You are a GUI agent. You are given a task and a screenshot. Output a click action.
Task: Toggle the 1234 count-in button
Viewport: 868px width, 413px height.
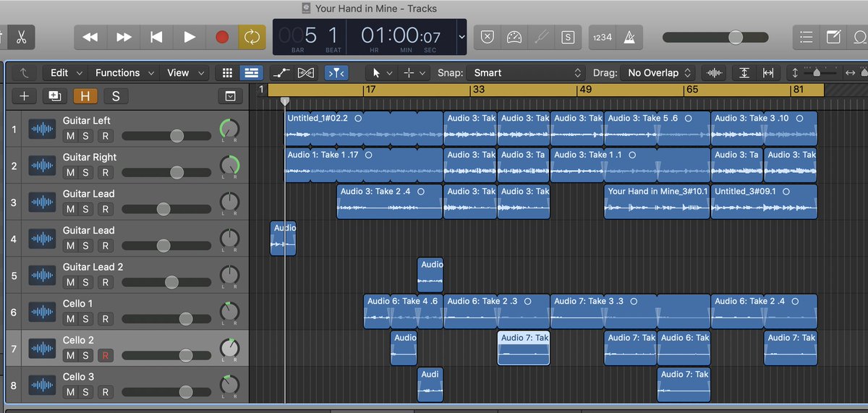coord(601,37)
